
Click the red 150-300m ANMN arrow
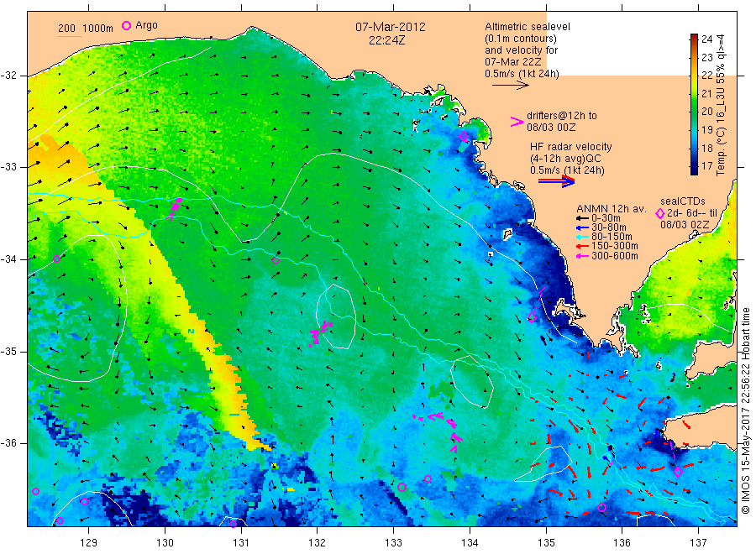(583, 246)
